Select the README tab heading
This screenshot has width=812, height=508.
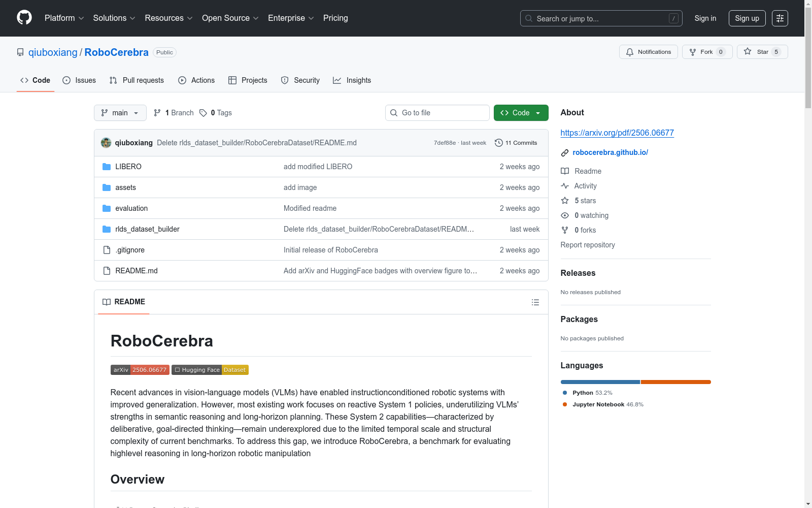(x=124, y=302)
